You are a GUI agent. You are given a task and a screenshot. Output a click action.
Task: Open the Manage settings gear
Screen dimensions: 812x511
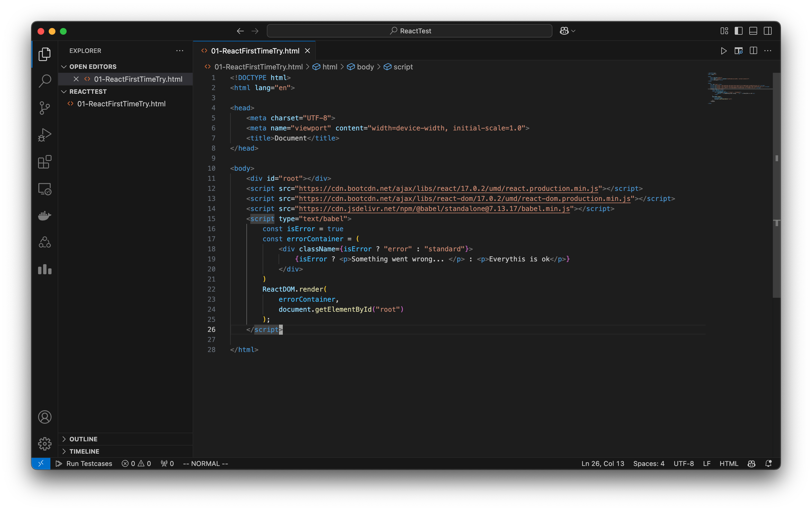point(45,444)
